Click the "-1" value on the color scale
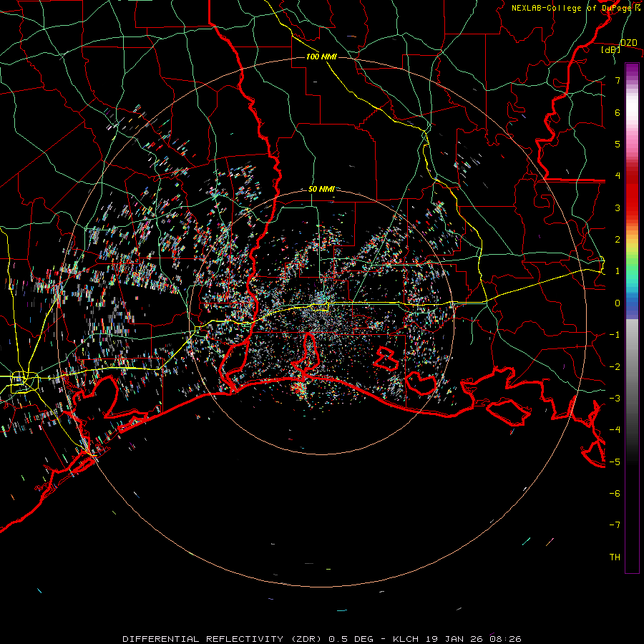Screen dimensions: 644x644 point(615,335)
